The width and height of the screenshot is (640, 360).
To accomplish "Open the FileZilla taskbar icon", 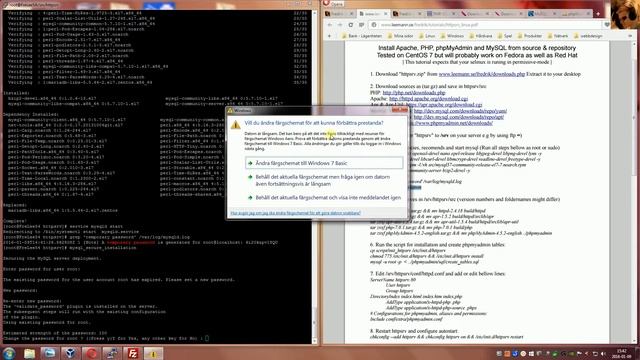I will click(x=133, y=353).
